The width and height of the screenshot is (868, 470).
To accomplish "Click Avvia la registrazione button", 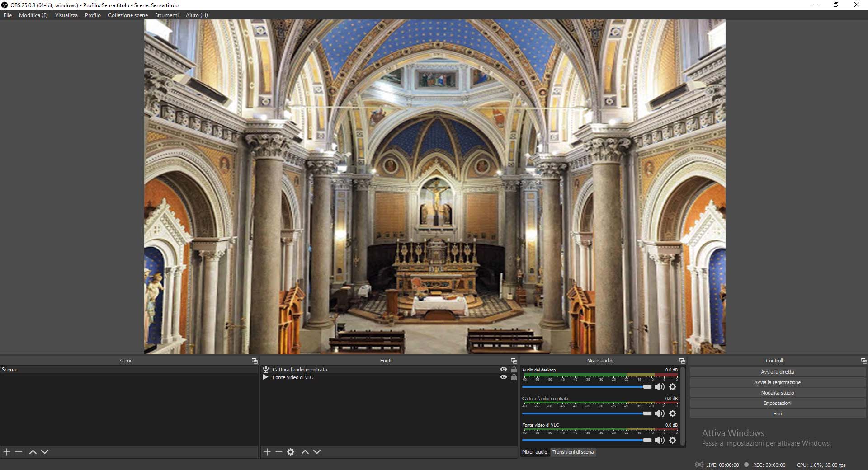I will 777,382.
